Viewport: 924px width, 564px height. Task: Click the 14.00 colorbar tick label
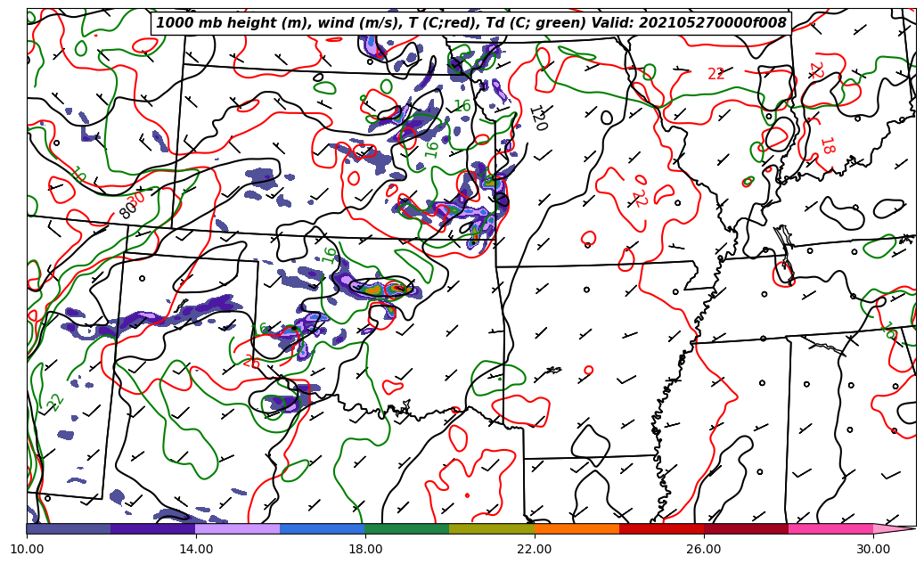pyautogui.click(x=196, y=549)
